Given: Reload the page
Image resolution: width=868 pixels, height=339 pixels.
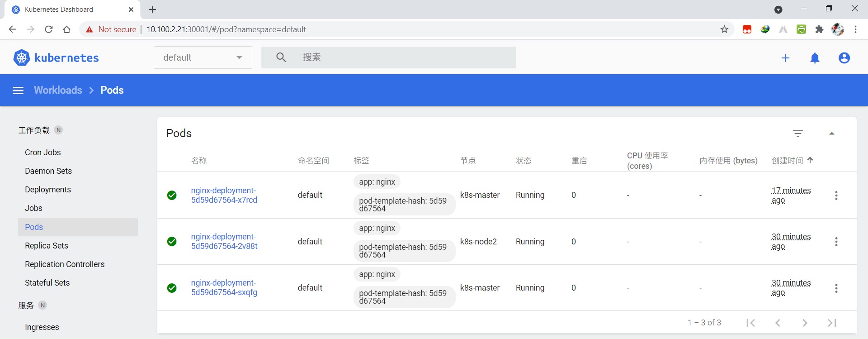Looking at the screenshot, I should point(48,29).
